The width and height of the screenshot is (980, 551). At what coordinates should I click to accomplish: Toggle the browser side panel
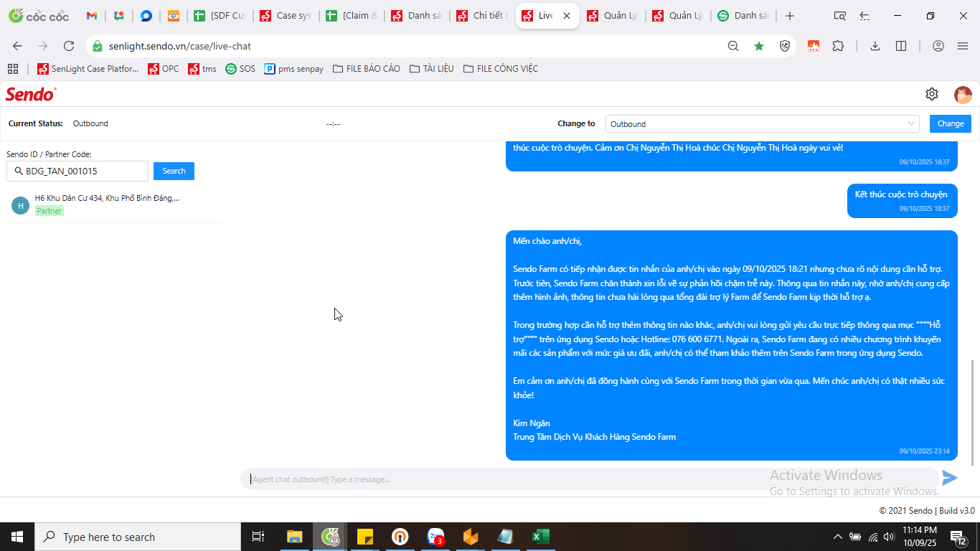[901, 46]
